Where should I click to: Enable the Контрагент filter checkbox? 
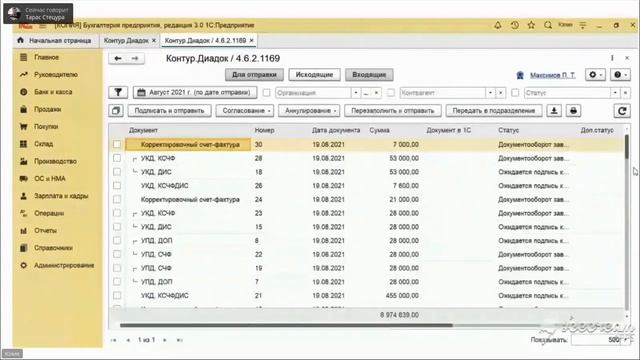[391, 93]
